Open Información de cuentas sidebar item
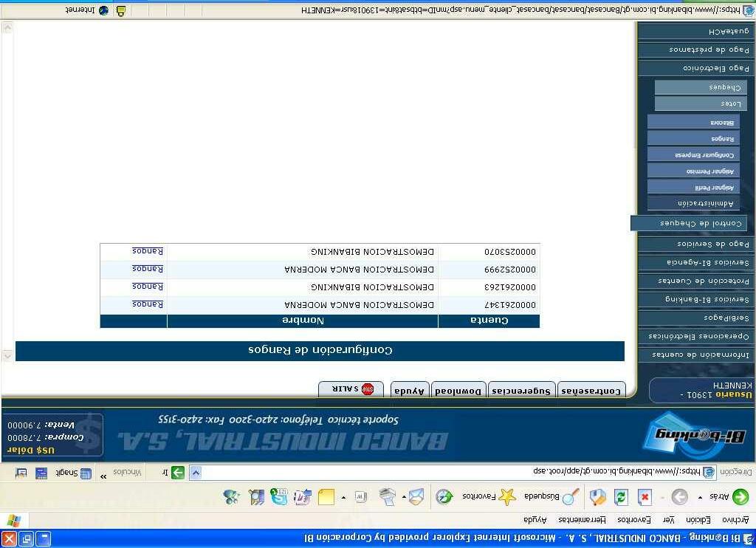The width and height of the screenshot is (756, 548). [x=695, y=355]
